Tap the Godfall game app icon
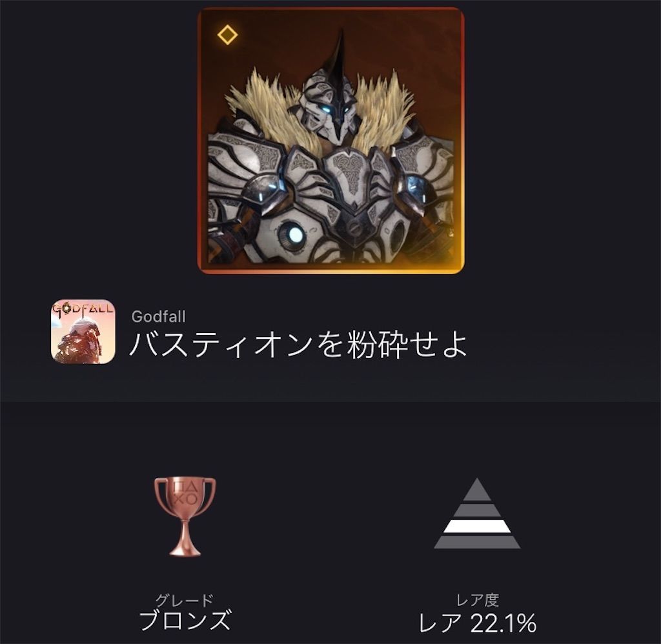Screen dimensions: 661x644 83,331
